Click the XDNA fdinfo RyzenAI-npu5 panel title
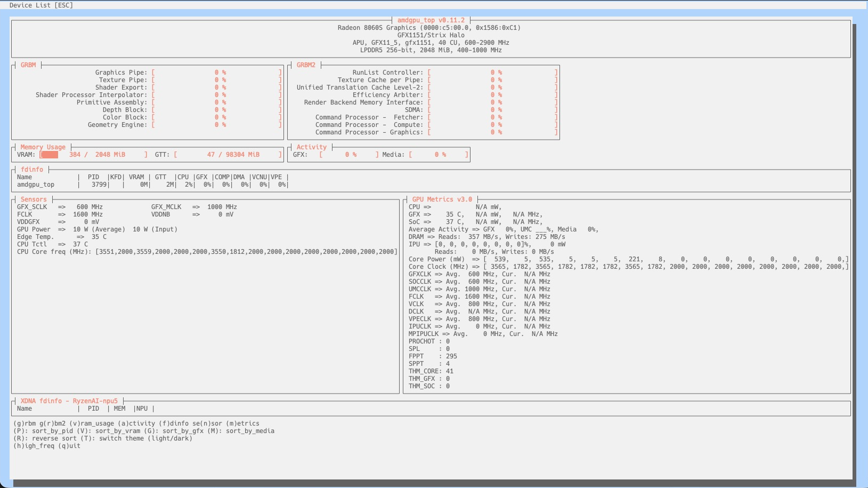This screenshot has height=488, width=868. click(69, 401)
